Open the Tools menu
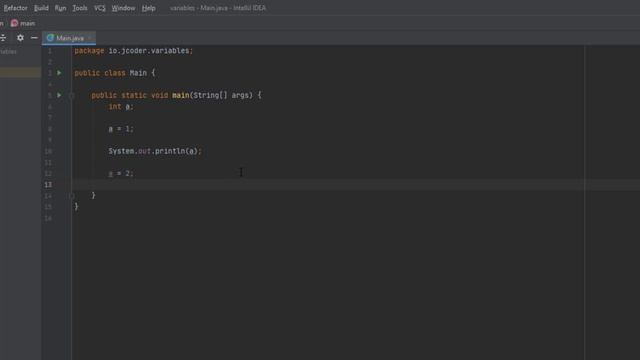Screen dimensions: 640x360 pyautogui.click(x=80, y=8)
